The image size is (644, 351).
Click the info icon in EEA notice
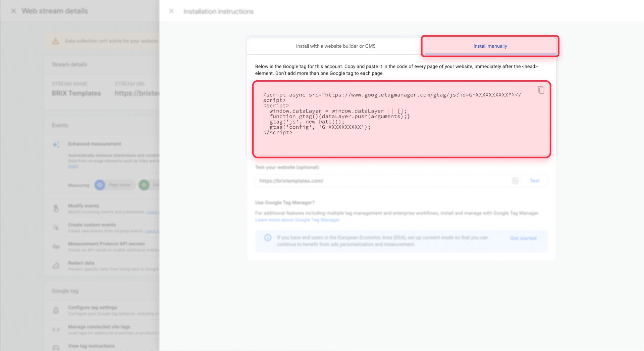268,238
